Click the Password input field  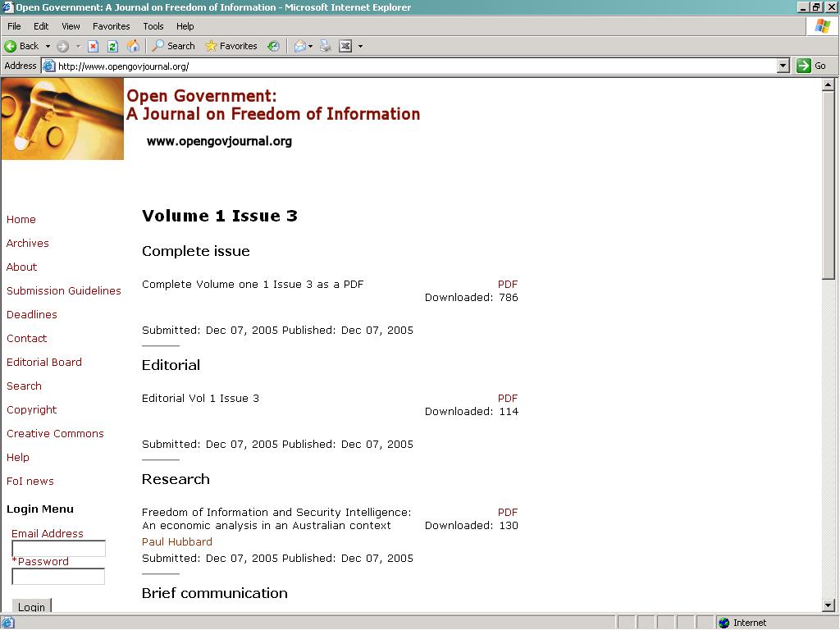tap(58, 577)
